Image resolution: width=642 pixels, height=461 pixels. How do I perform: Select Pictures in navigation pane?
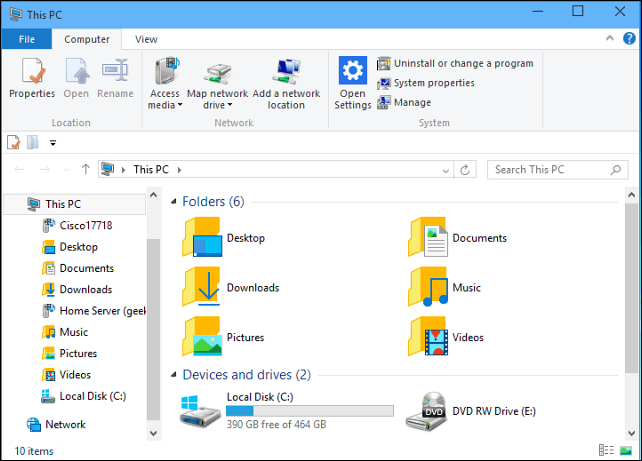pyautogui.click(x=69, y=353)
